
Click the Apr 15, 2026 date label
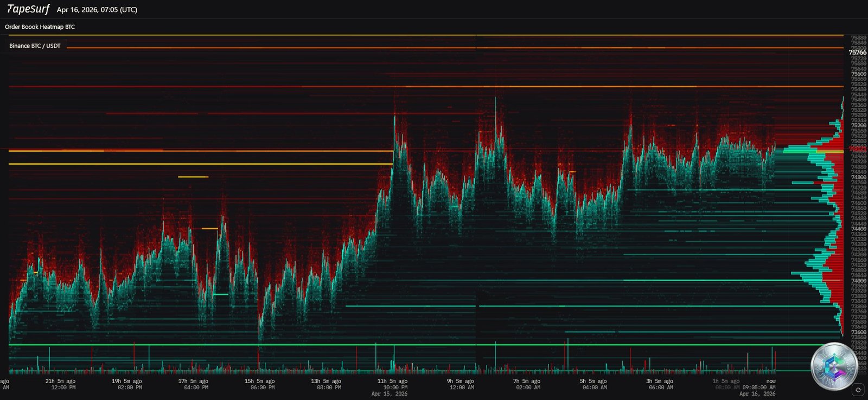pos(390,394)
